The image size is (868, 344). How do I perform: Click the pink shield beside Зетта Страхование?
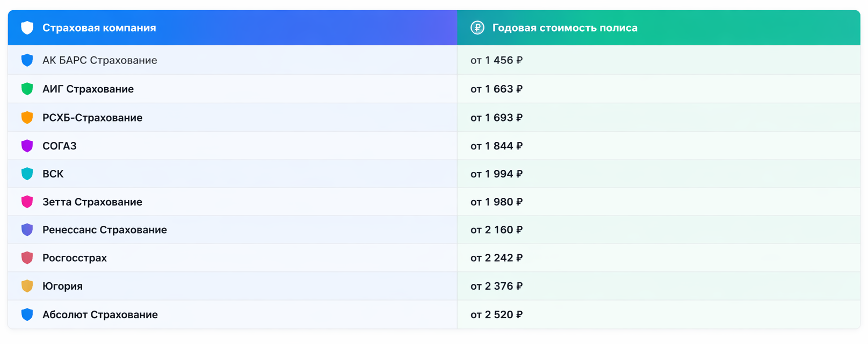[27, 202]
